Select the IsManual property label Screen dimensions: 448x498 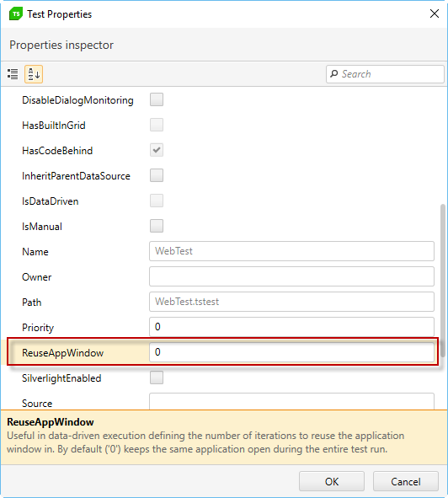[x=42, y=227]
